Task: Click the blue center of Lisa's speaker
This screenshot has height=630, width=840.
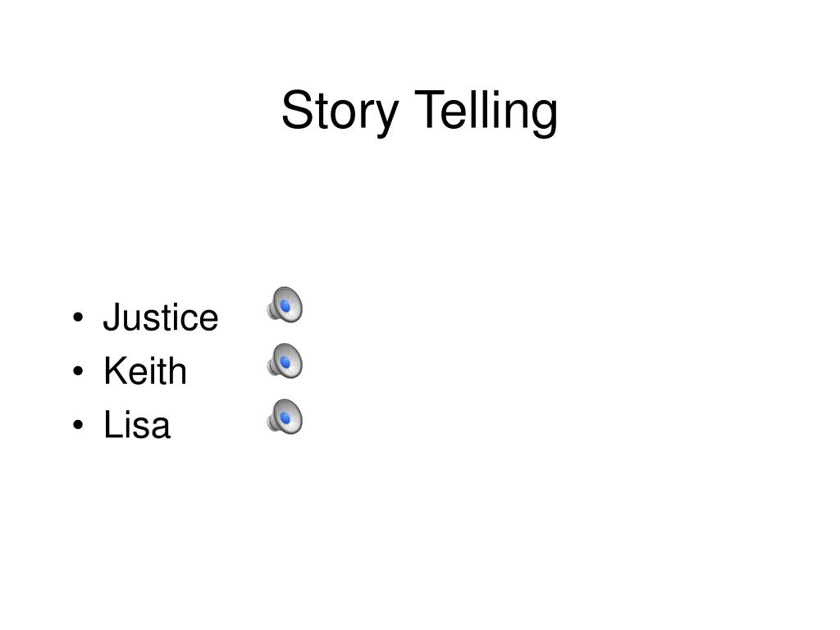Action: pos(285,418)
